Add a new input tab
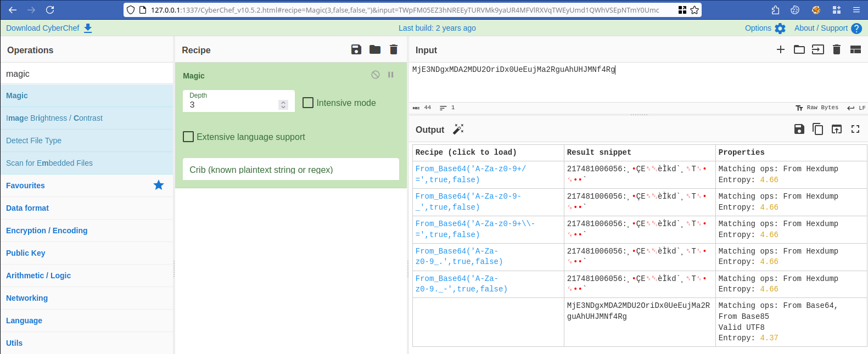This screenshot has width=868, height=354. pos(781,49)
